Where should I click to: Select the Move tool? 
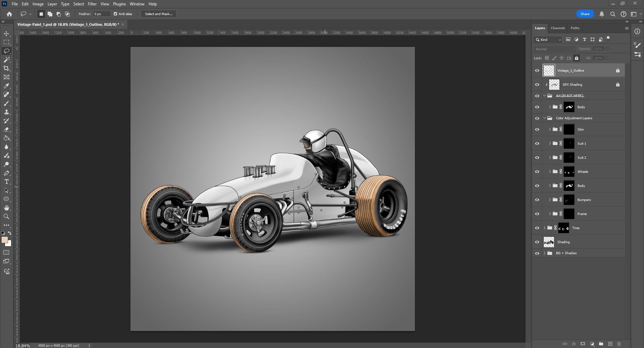tap(6, 34)
